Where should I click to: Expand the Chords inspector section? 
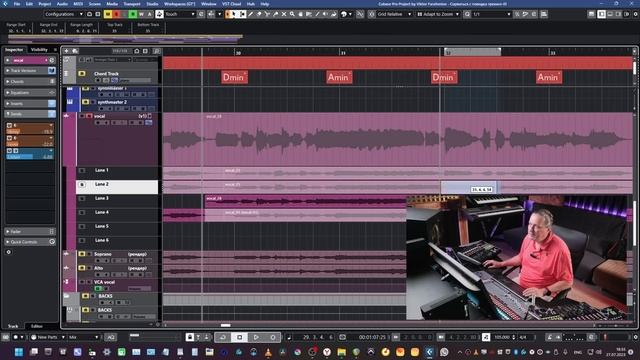(29, 82)
